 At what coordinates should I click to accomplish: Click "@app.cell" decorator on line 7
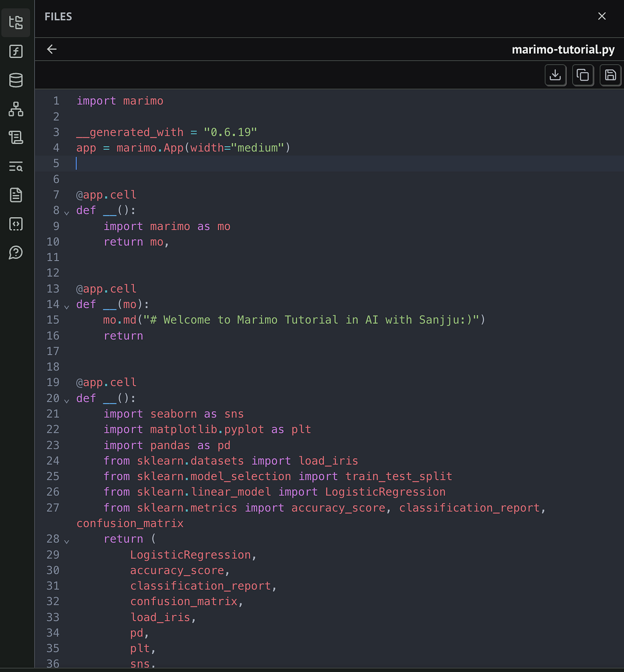[x=107, y=195]
